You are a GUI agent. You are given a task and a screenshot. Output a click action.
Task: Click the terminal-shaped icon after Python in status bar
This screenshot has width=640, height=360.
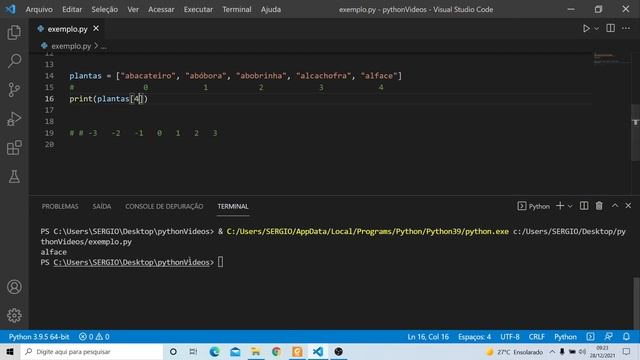[x=590, y=337]
